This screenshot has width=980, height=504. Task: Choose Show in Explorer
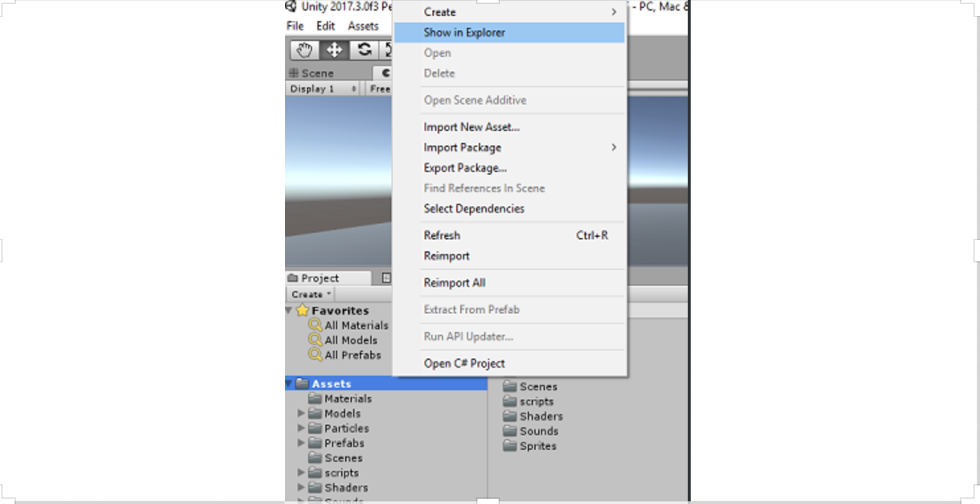click(x=509, y=32)
